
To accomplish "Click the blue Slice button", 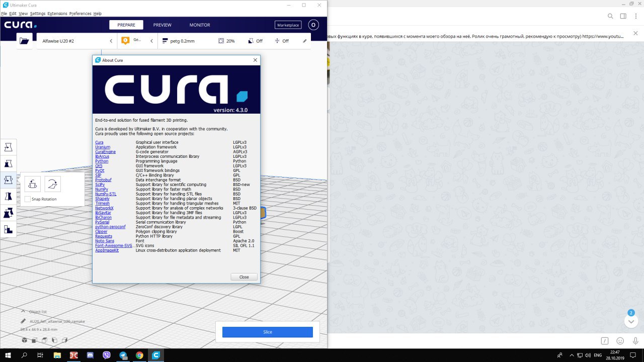I will click(268, 332).
